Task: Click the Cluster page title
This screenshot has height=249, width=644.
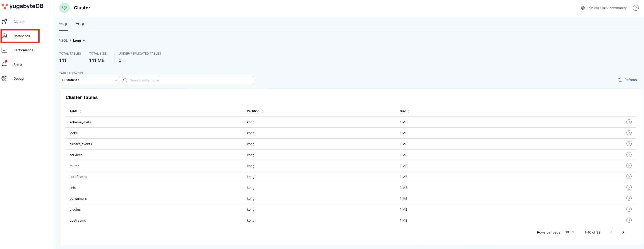Action: (x=82, y=8)
